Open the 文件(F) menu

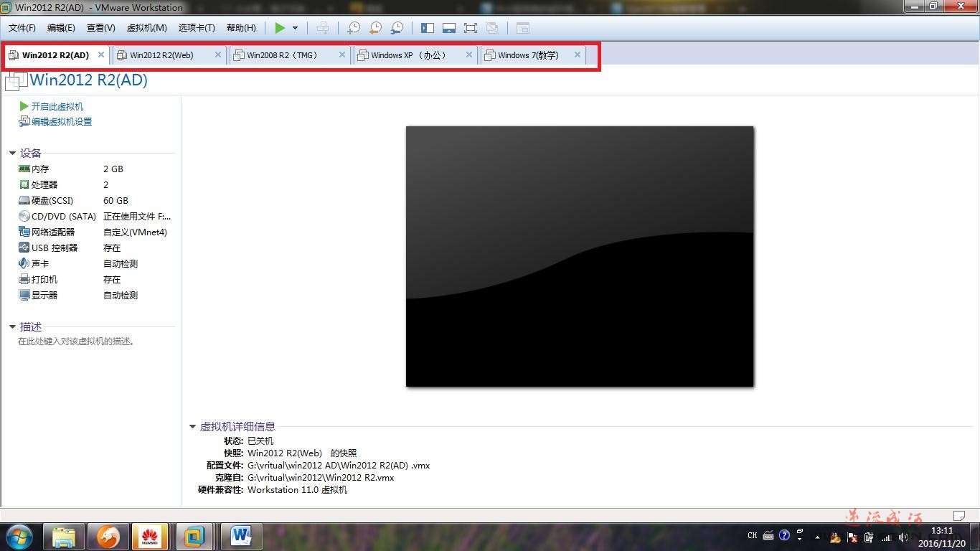[x=22, y=28]
